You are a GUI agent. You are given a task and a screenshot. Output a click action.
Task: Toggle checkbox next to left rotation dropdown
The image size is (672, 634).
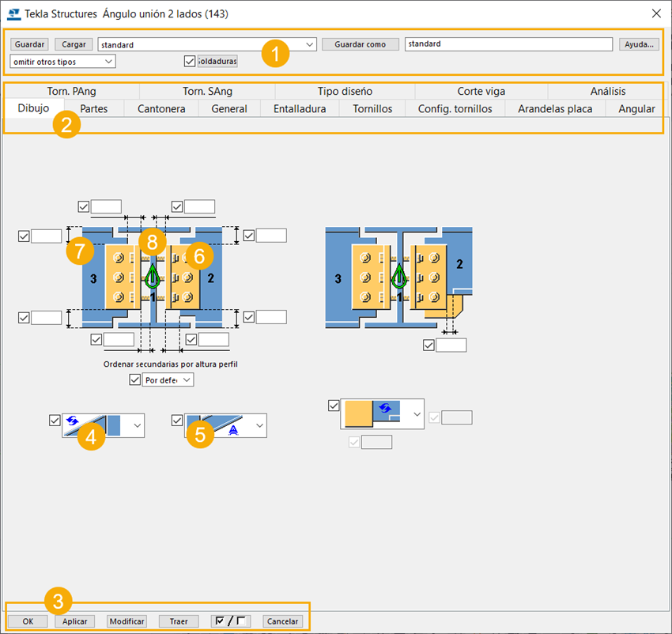click(55, 420)
